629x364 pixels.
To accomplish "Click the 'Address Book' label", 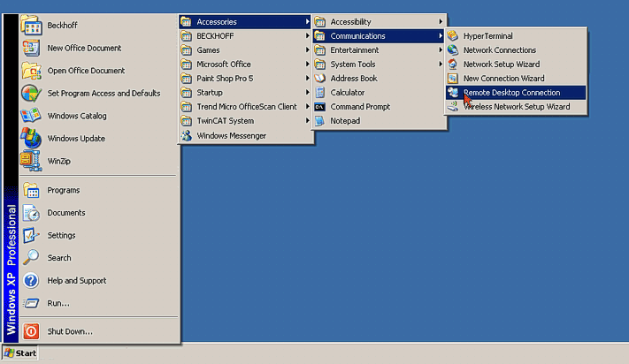I will click(354, 79).
